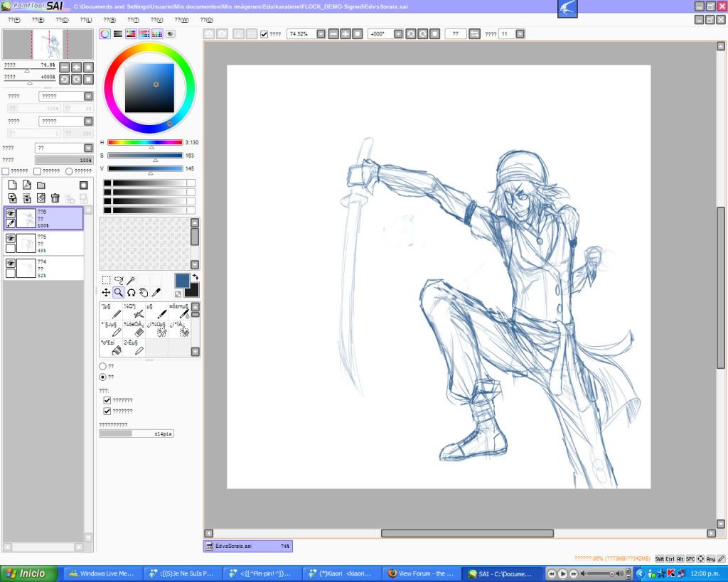Show the color wheel panel
The image size is (728, 582).
[x=105, y=34]
